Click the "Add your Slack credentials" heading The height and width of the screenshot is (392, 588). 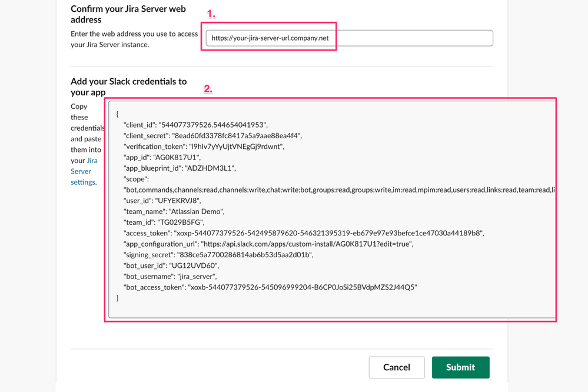pos(129,87)
